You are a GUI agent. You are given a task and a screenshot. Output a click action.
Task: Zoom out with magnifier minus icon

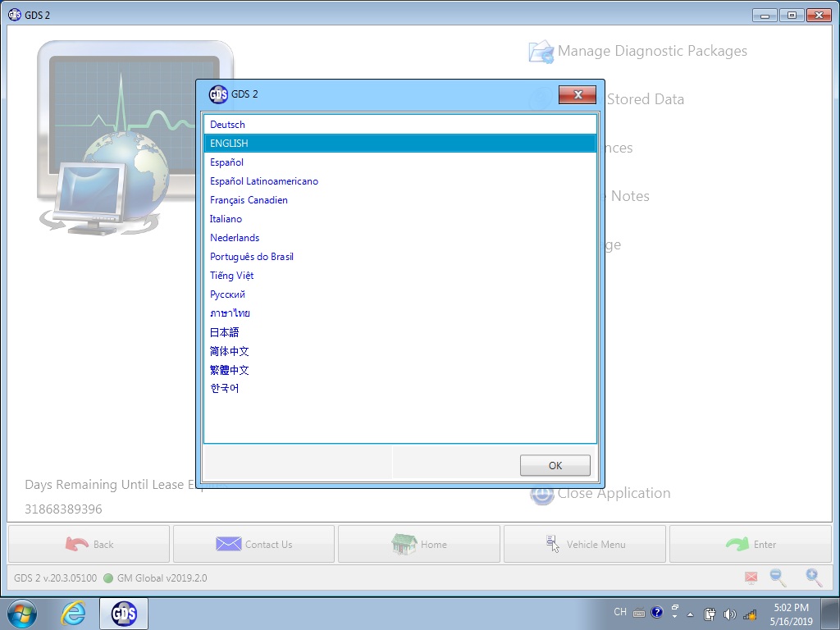[778, 577]
